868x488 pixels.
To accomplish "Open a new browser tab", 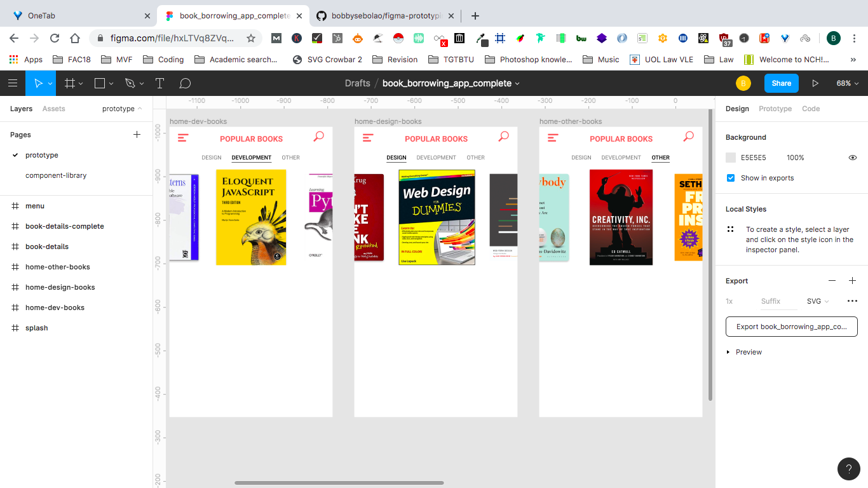I will click(x=475, y=16).
